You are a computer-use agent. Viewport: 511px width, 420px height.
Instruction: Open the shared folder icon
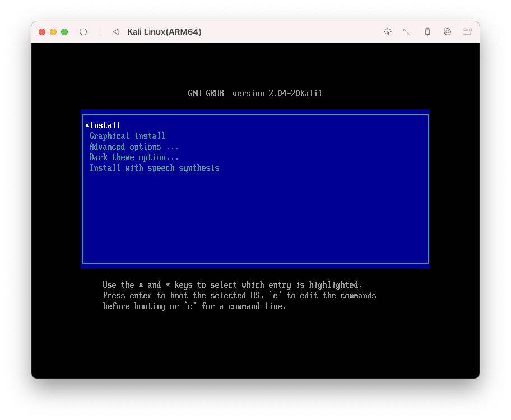(467, 31)
